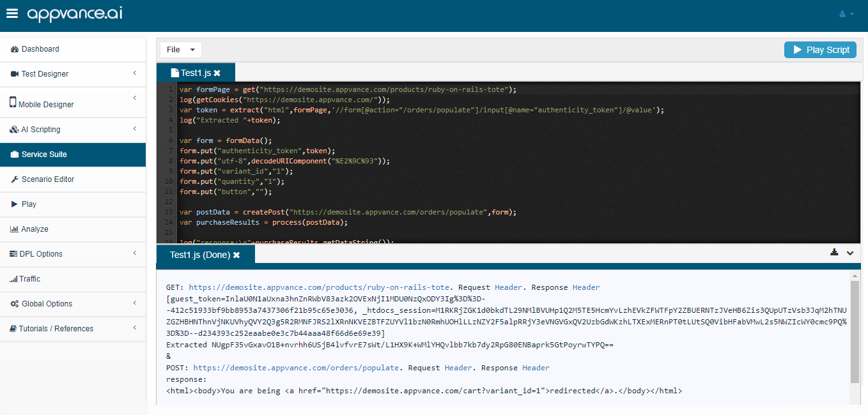The height and width of the screenshot is (415, 868).
Task: Open the hamburger menu icon
Action: coord(12,13)
